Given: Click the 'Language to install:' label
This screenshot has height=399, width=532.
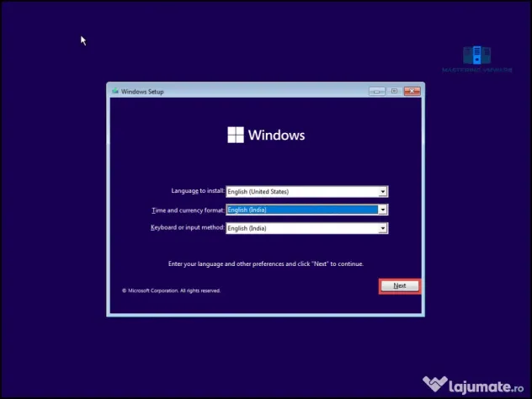Looking at the screenshot, I should click(x=198, y=191).
